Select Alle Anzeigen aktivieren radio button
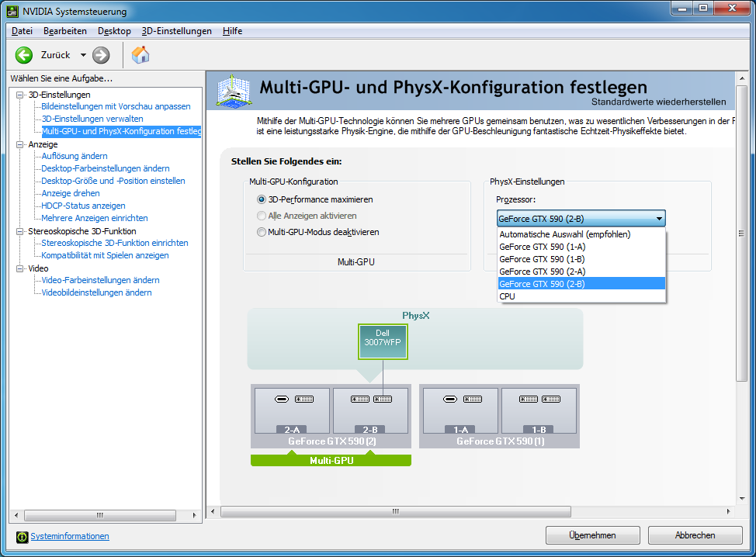The width and height of the screenshot is (756, 557). (x=262, y=216)
